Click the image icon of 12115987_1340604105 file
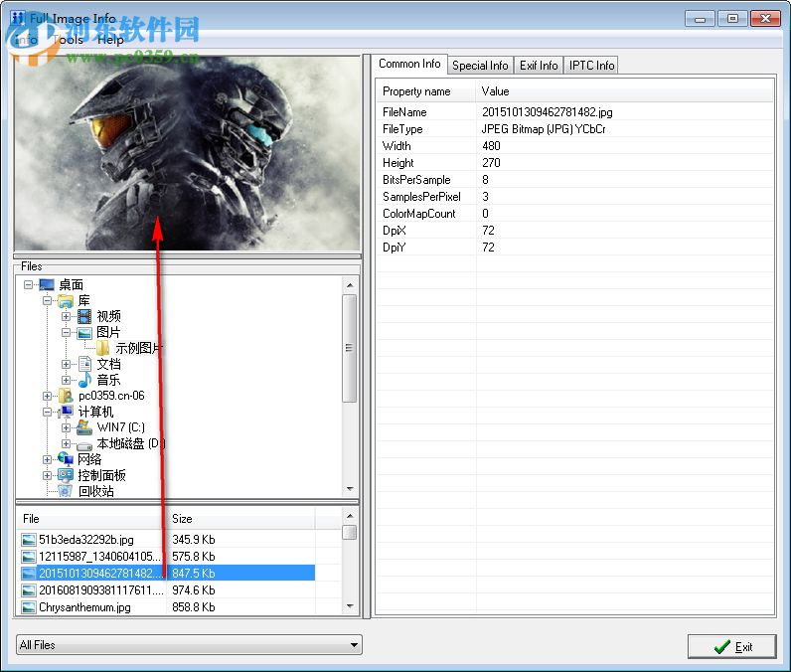The height and width of the screenshot is (672, 791). [29, 557]
